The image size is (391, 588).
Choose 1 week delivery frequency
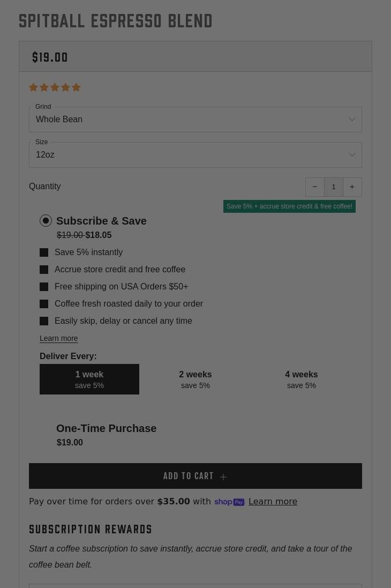click(89, 379)
